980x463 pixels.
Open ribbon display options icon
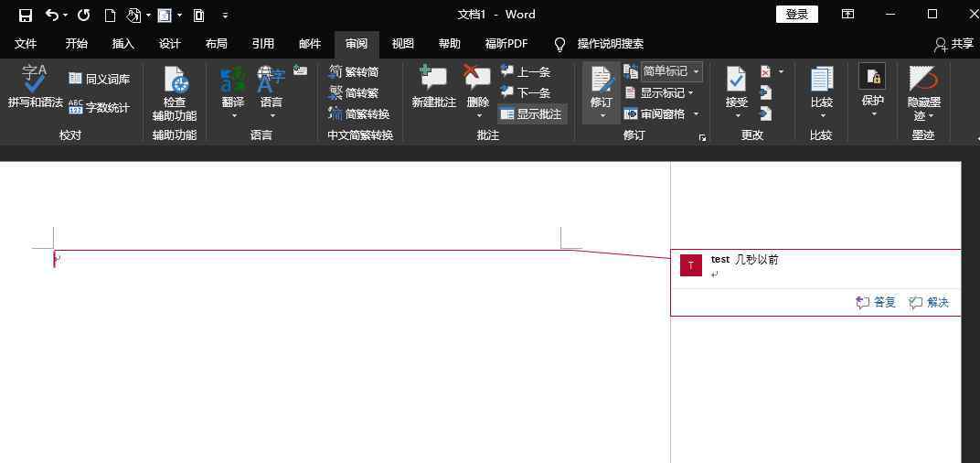coord(848,15)
